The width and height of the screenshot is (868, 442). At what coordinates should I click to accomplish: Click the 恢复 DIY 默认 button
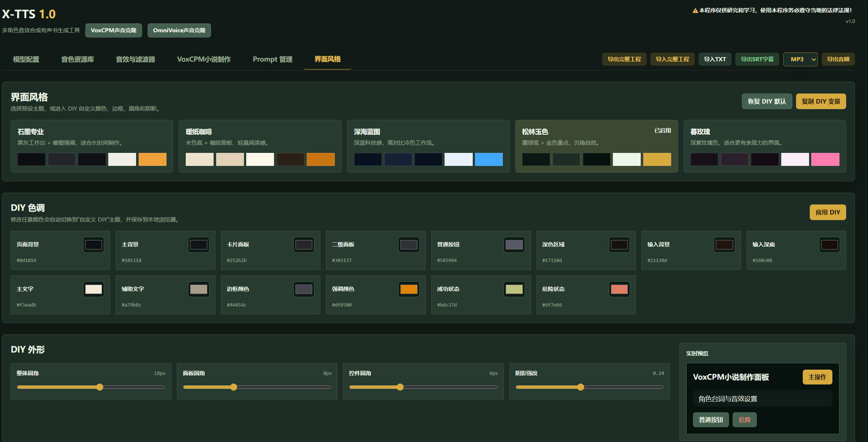coord(766,101)
